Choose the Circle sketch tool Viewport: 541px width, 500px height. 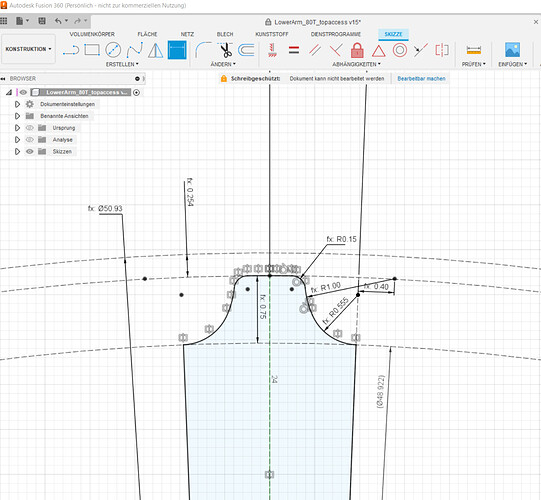[113, 50]
